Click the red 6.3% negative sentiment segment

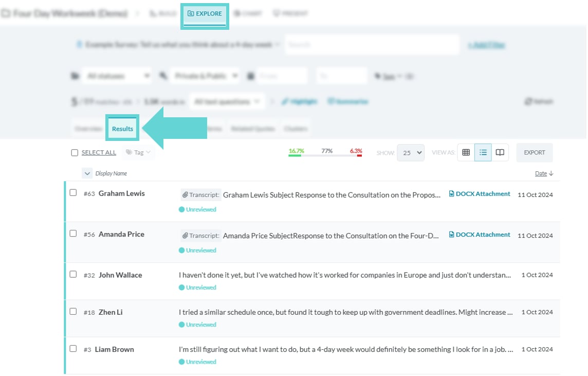tap(356, 152)
